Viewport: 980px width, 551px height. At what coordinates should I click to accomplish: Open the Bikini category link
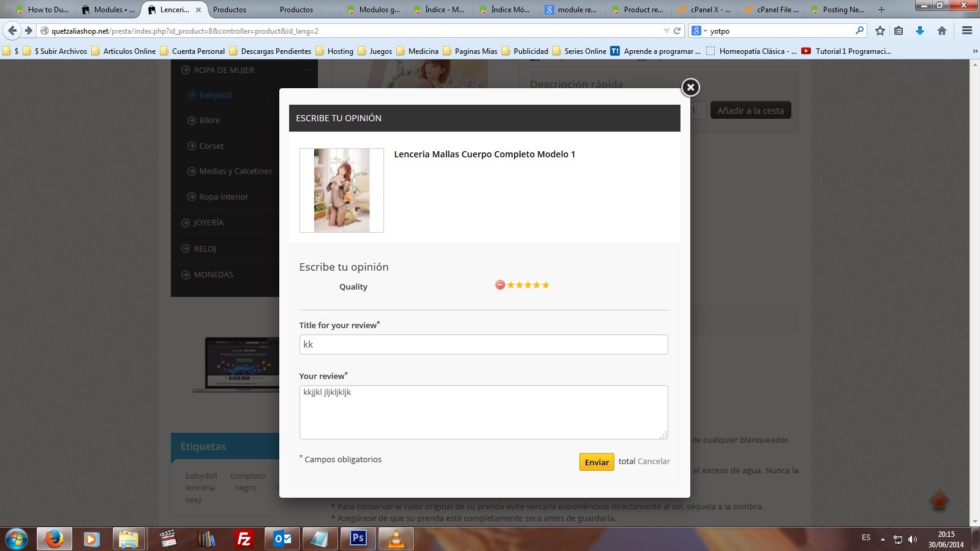209,121
